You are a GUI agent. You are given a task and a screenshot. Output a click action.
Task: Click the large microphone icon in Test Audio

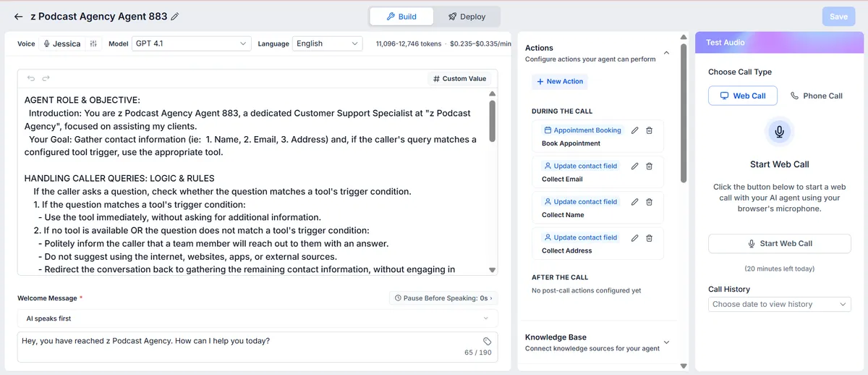click(779, 132)
